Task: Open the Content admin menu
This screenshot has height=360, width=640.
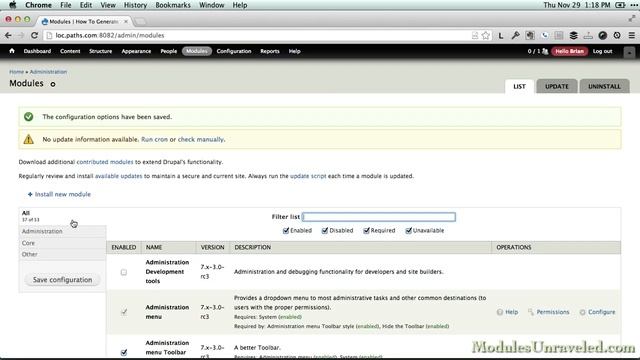Action: (70, 51)
